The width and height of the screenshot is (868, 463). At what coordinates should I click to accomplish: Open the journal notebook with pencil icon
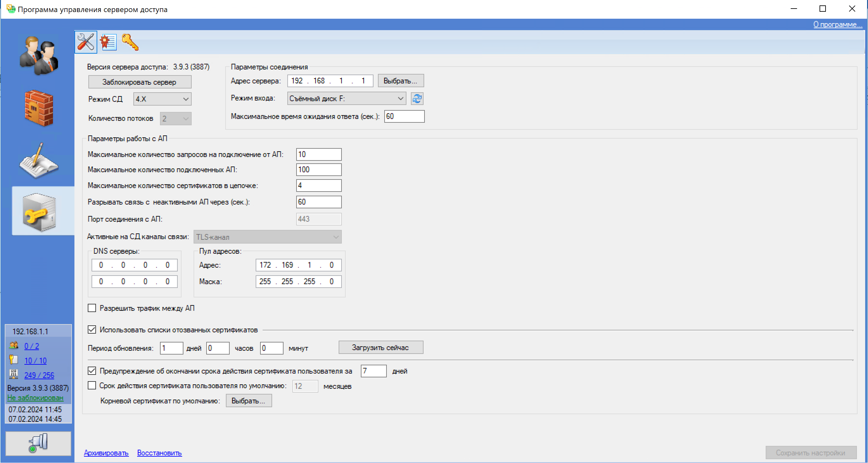39,160
